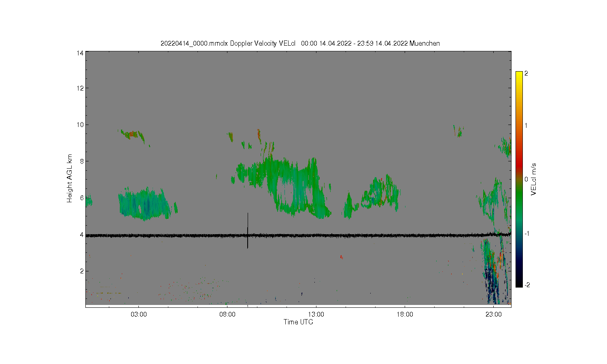Click the y-axis tick label '4'
Screen dimensions: 607x364
(x=82, y=234)
